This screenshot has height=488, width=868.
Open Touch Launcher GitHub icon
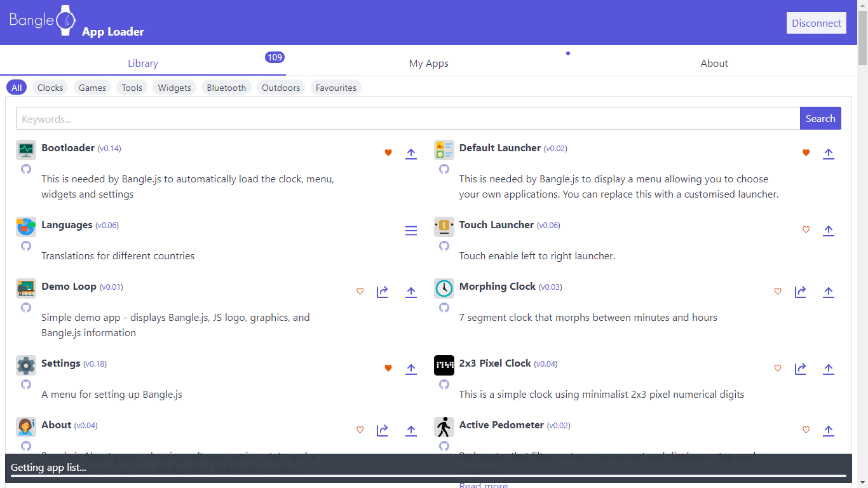tap(444, 246)
